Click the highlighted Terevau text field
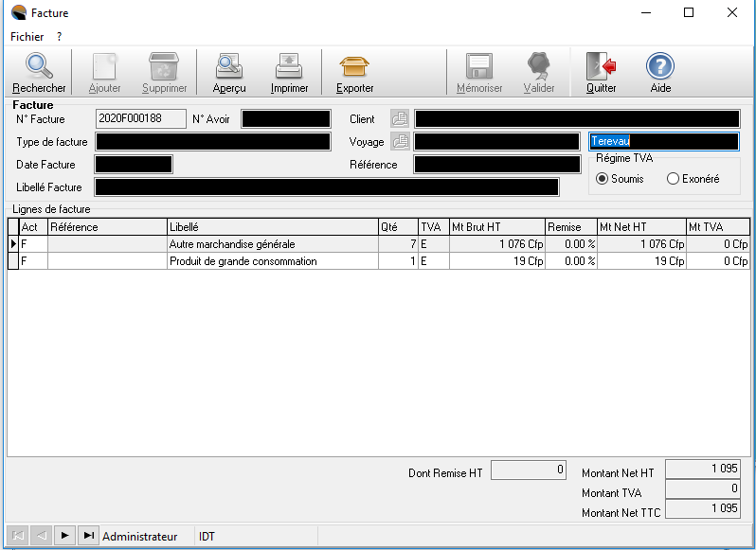The image size is (756, 550). tap(663, 141)
